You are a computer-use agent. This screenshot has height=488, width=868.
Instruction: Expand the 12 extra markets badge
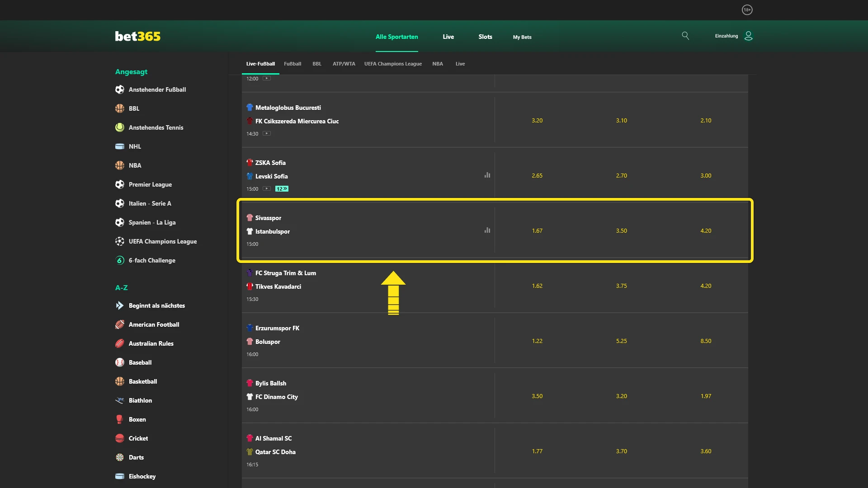(281, 189)
